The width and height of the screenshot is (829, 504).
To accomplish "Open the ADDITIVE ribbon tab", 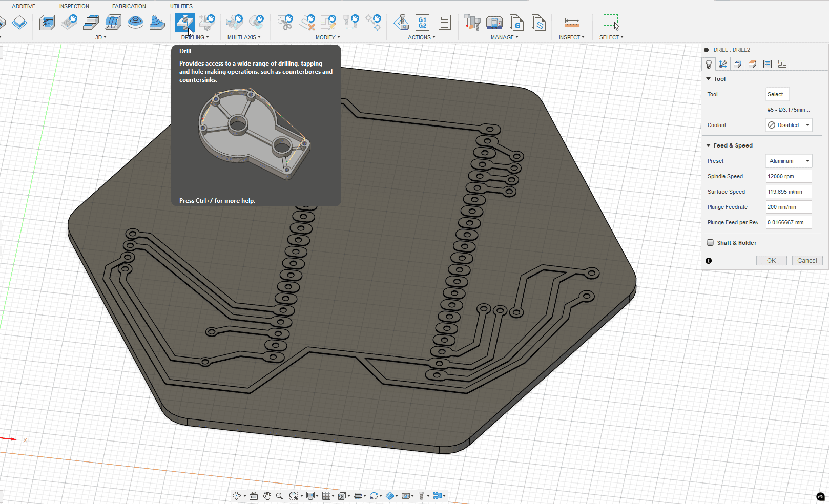I will pyautogui.click(x=24, y=6).
